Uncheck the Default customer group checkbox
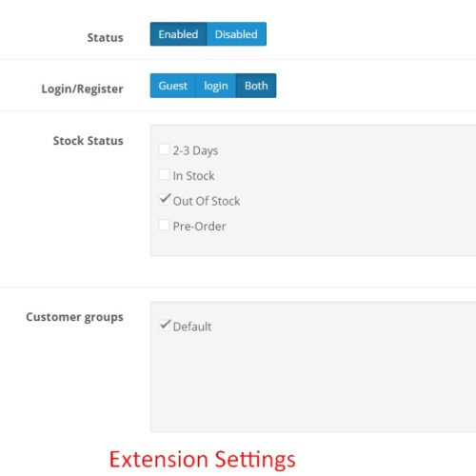This screenshot has width=476, height=476. 164,326
